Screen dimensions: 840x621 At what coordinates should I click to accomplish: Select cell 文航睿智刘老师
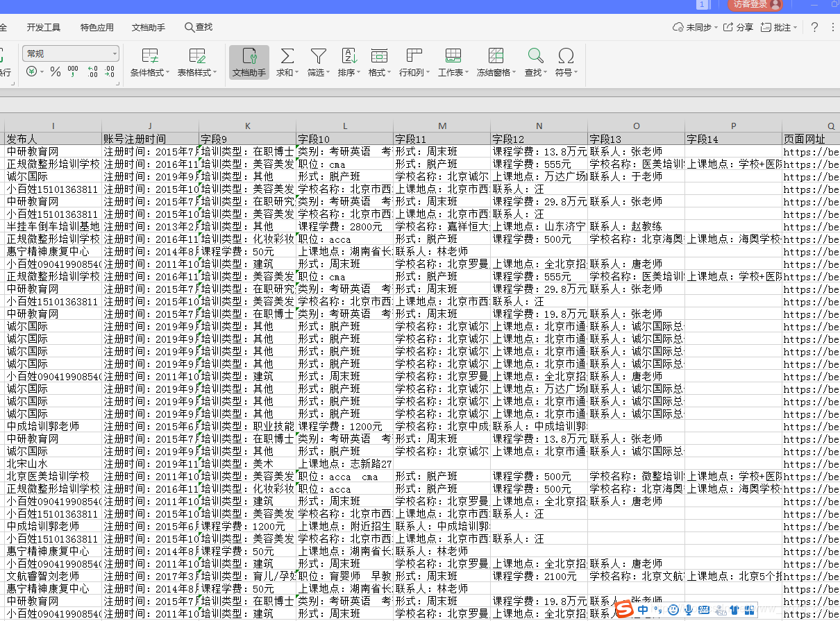coord(53,577)
